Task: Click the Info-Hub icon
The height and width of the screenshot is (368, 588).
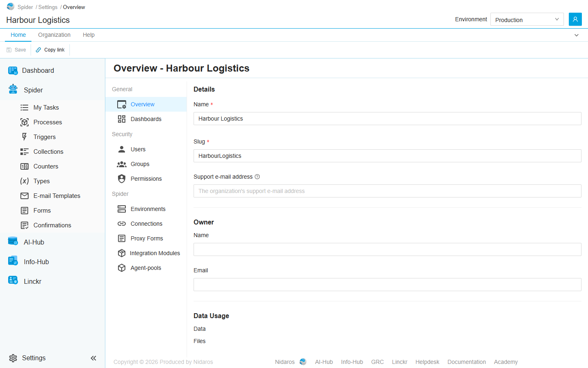Action: point(13,260)
